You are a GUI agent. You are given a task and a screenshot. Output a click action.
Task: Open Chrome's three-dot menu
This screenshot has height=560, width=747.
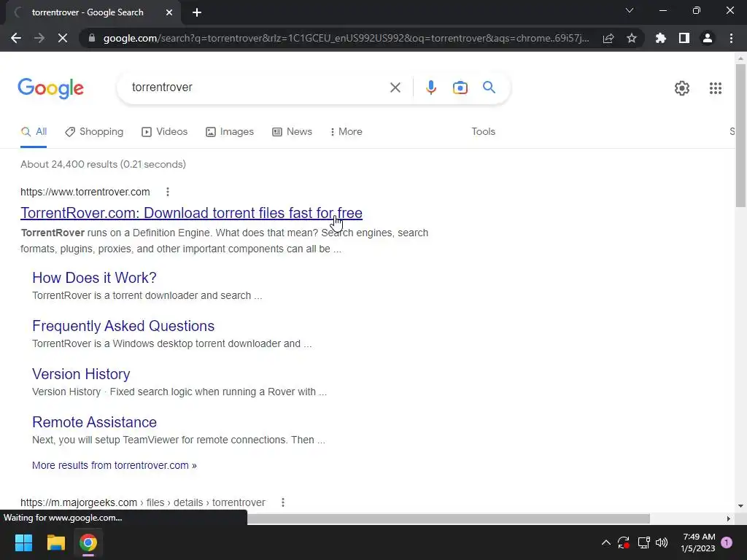[x=731, y=38]
